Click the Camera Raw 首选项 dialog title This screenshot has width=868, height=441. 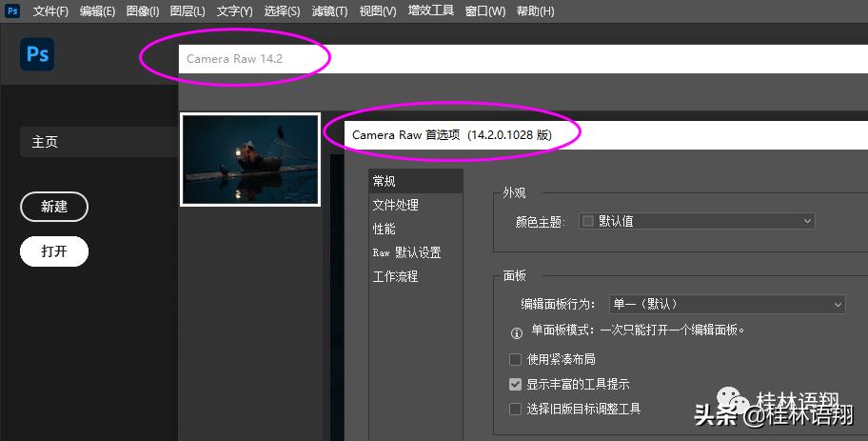coord(452,135)
